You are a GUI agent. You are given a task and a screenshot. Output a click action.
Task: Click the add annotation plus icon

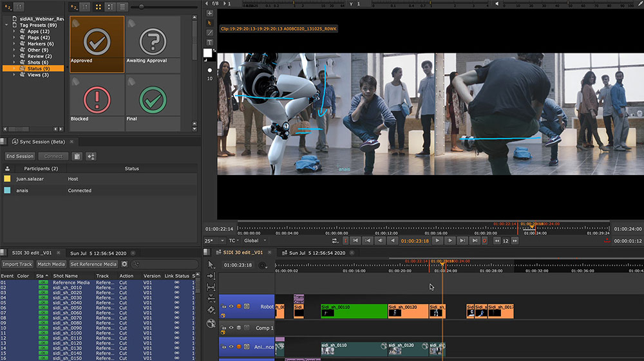point(210,13)
